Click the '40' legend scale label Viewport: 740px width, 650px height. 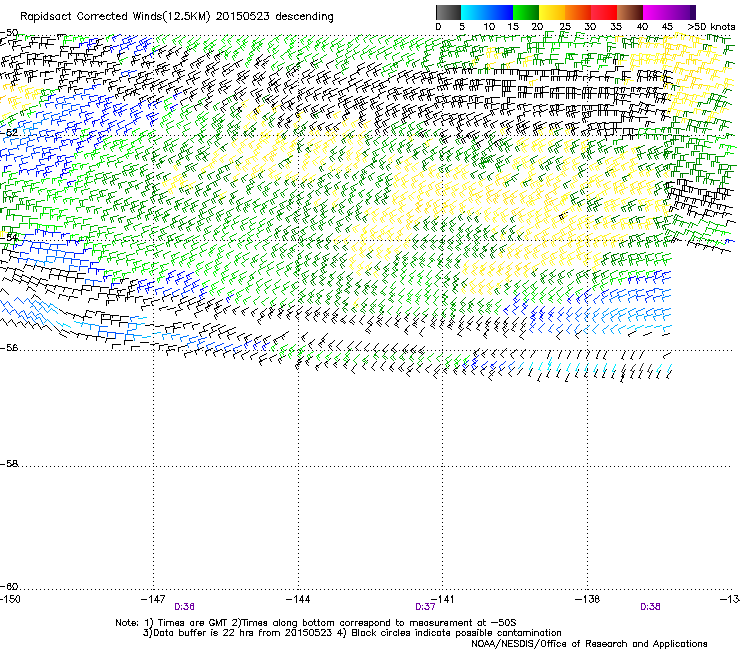(642, 27)
